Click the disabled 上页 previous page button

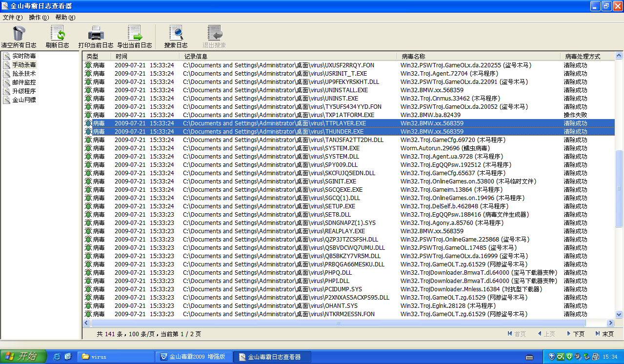click(x=546, y=334)
